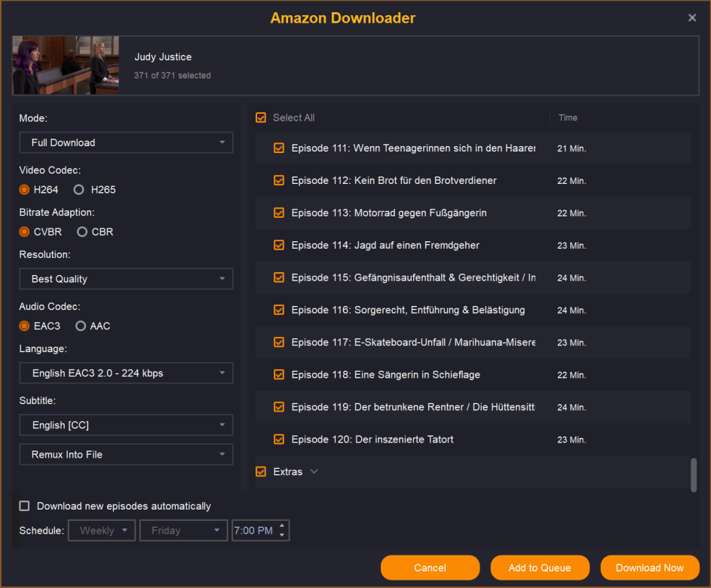This screenshot has width=711, height=588.
Task: Click the Cancel button
Action: [x=430, y=568]
